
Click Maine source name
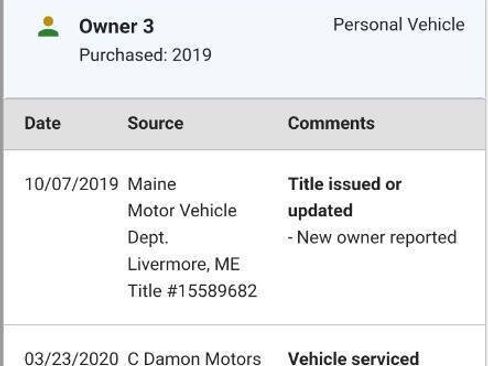[x=152, y=184]
